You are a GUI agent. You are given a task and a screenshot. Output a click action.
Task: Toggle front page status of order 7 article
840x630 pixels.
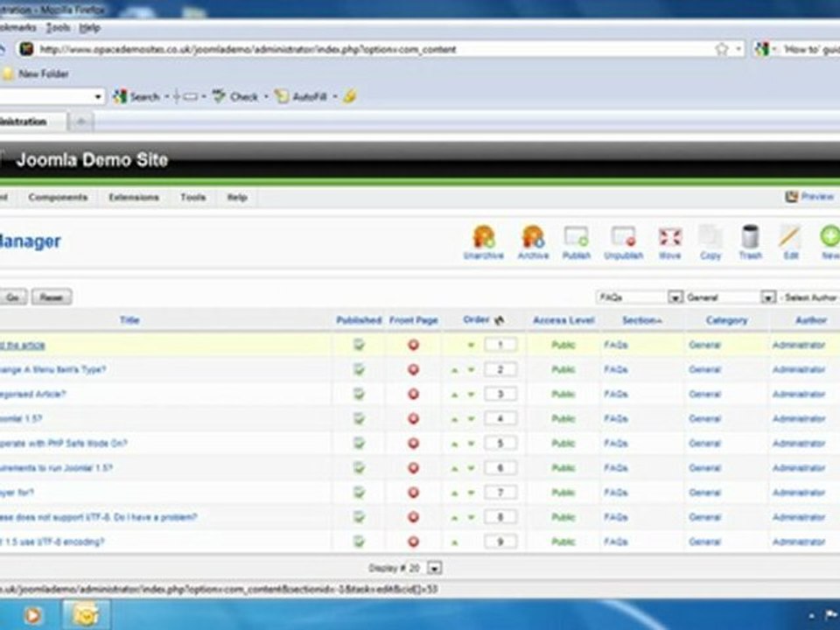coord(413,493)
